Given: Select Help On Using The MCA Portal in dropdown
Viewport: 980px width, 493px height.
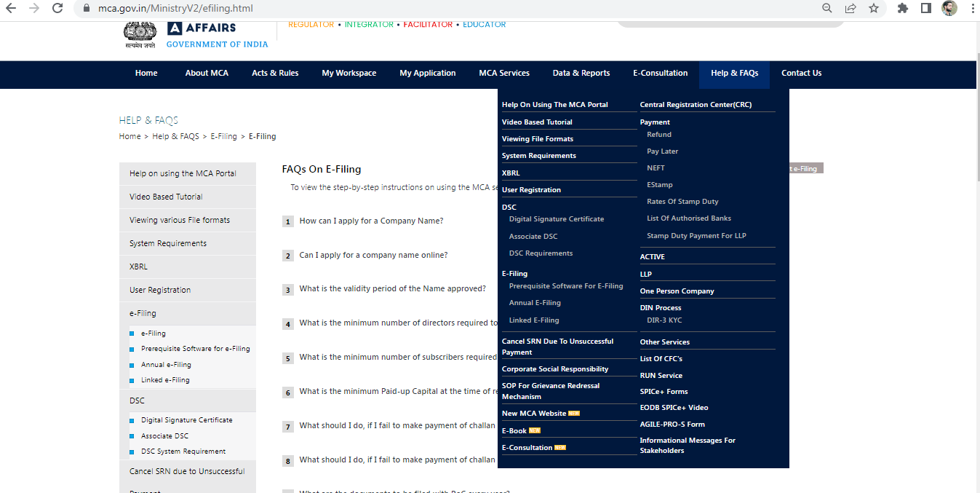Looking at the screenshot, I should (555, 105).
